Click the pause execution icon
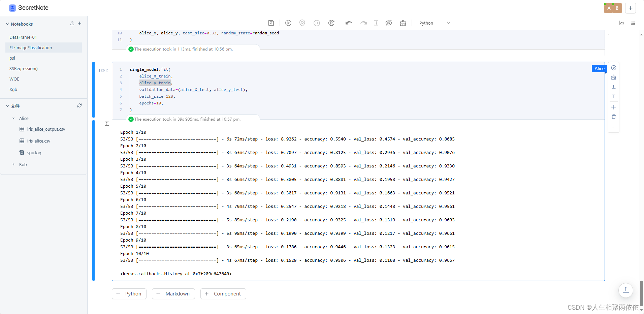This screenshot has height=314, width=644. coord(317,23)
